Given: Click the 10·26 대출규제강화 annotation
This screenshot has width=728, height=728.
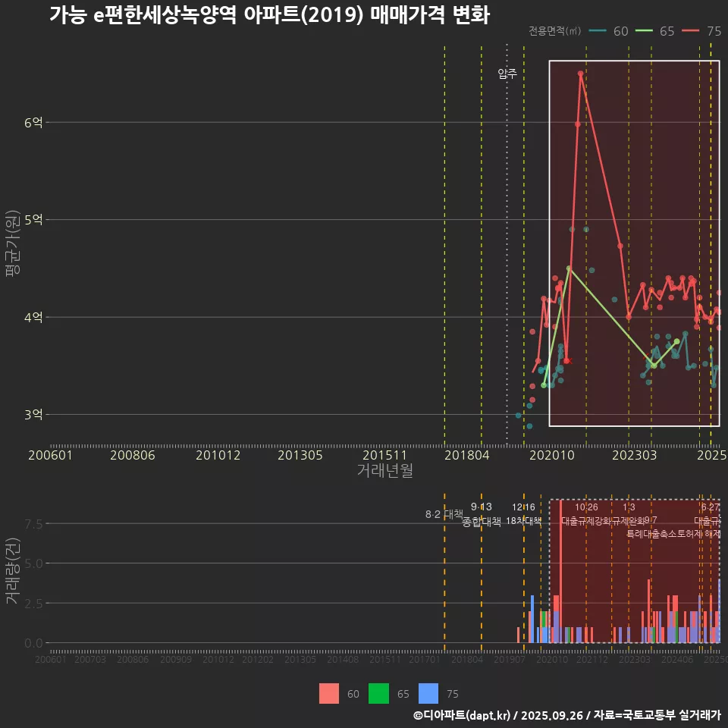Looking at the screenshot, I should [x=586, y=514].
